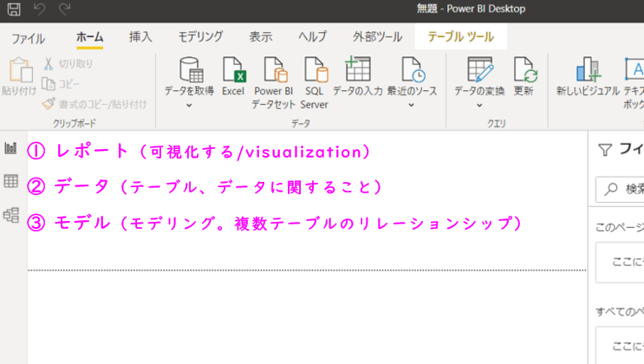Undo the last action
644x364 pixels.
[x=39, y=9]
